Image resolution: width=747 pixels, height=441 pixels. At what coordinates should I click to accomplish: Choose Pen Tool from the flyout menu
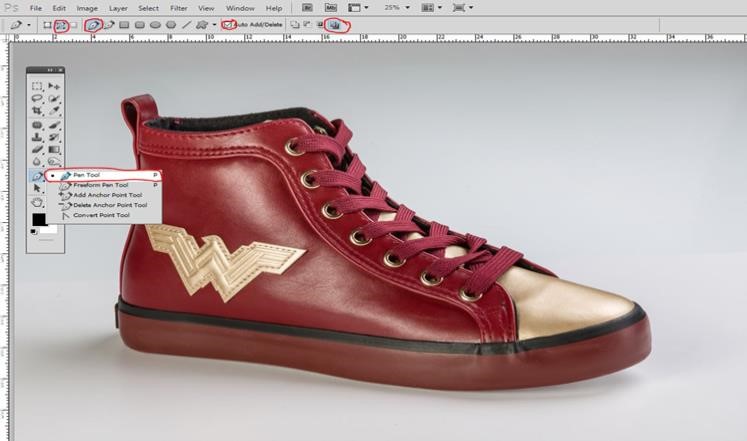104,175
